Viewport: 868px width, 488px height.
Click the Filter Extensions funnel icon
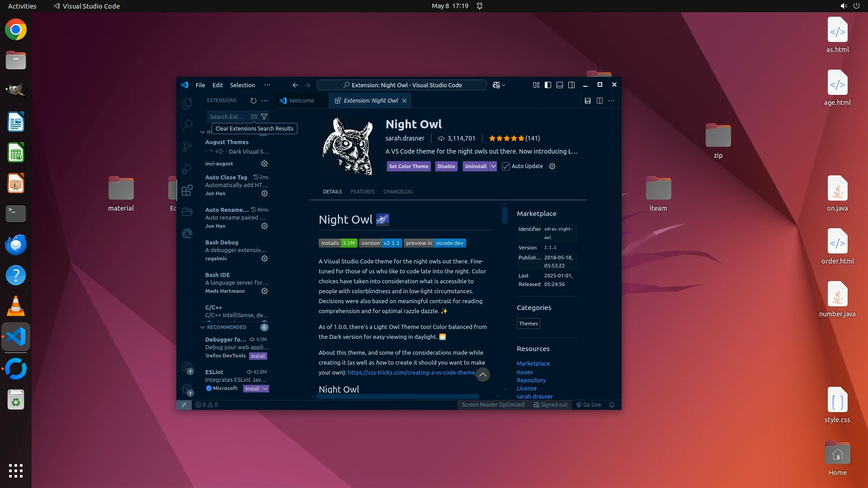264,117
